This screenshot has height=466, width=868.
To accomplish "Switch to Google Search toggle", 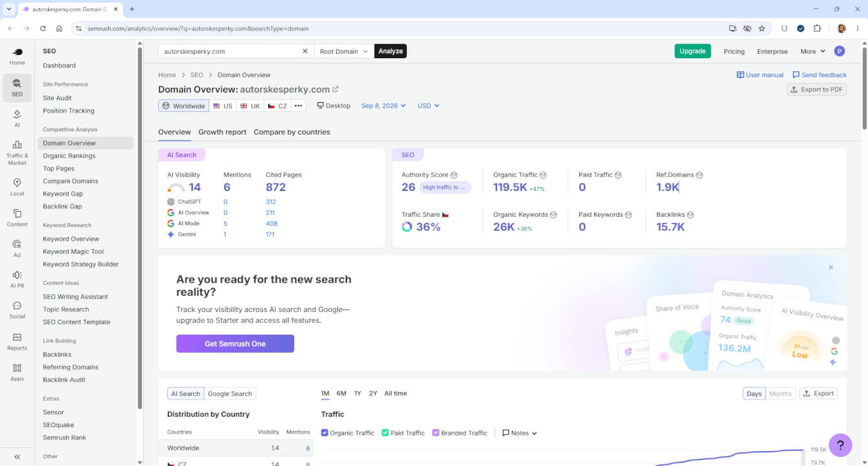I will click(x=230, y=394).
